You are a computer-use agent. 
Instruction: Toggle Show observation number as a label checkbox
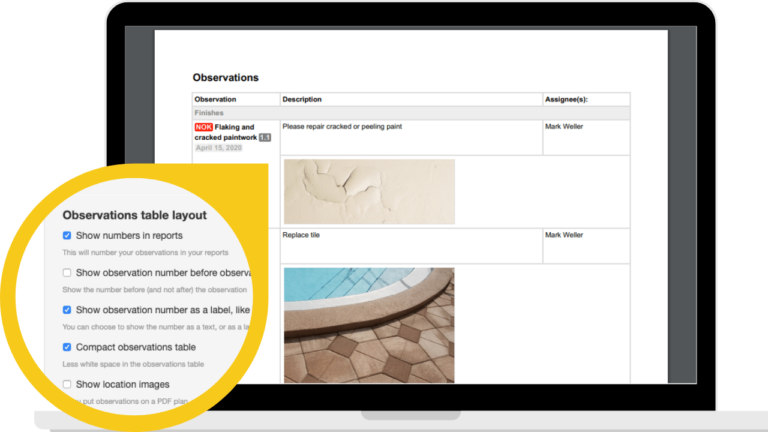(x=67, y=310)
